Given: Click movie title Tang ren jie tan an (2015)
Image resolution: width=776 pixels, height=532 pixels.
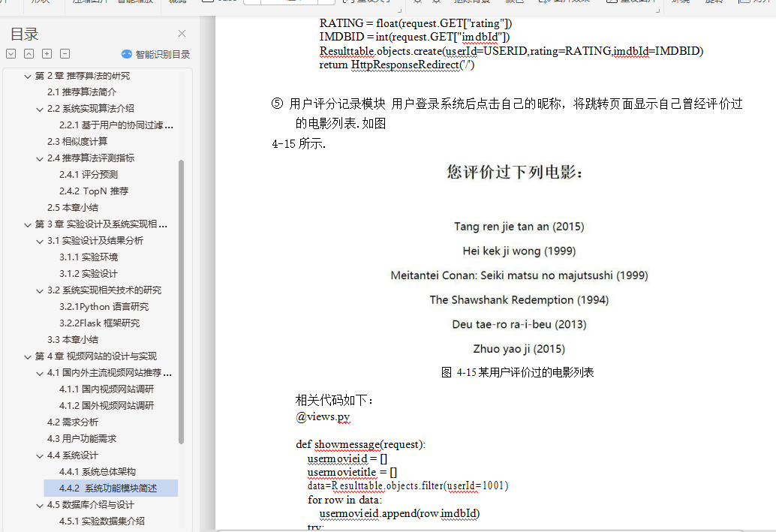Looking at the screenshot, I should pyautogui.click(x=519, y=227).
